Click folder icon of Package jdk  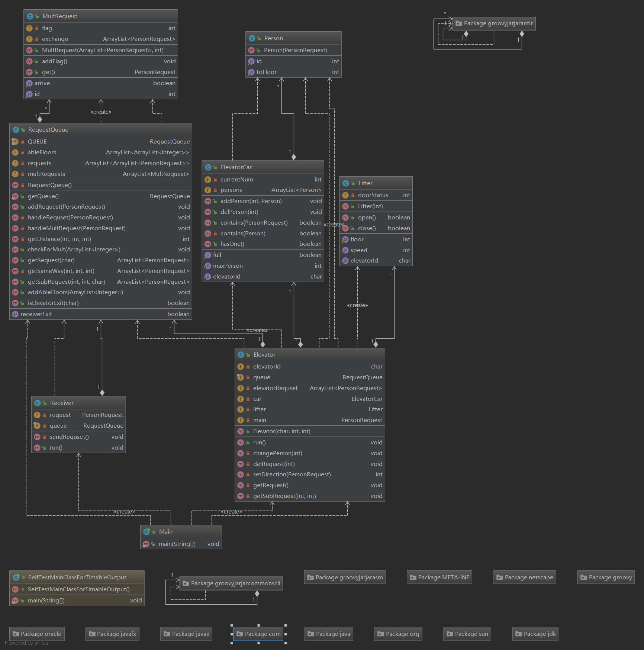coord(519,634)
